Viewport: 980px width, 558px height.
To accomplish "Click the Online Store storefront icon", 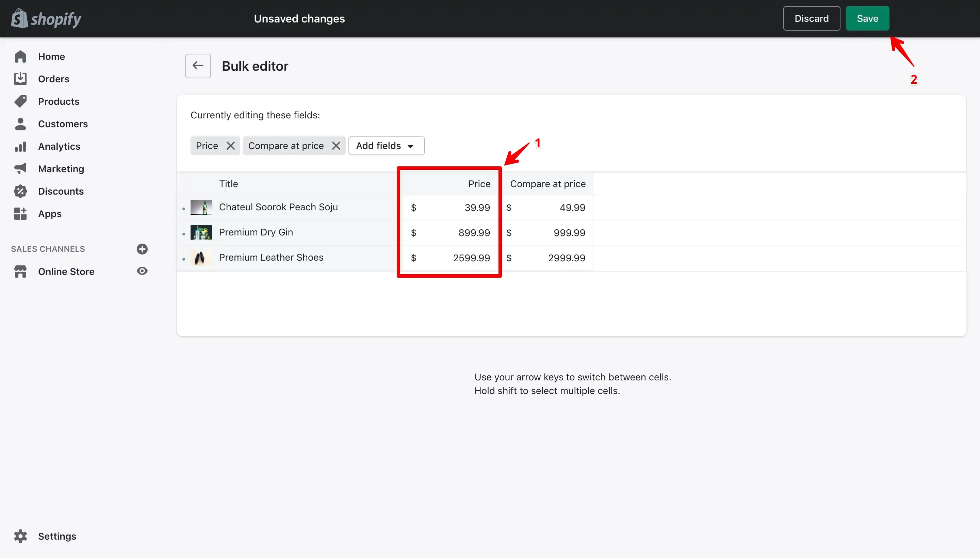I will pyautogui.click(x=20, y=271).
